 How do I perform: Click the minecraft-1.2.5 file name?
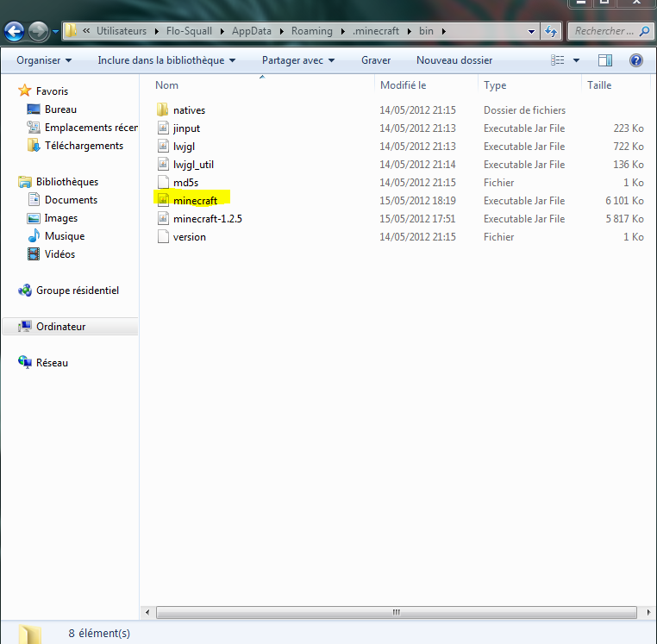coord(208,219)
